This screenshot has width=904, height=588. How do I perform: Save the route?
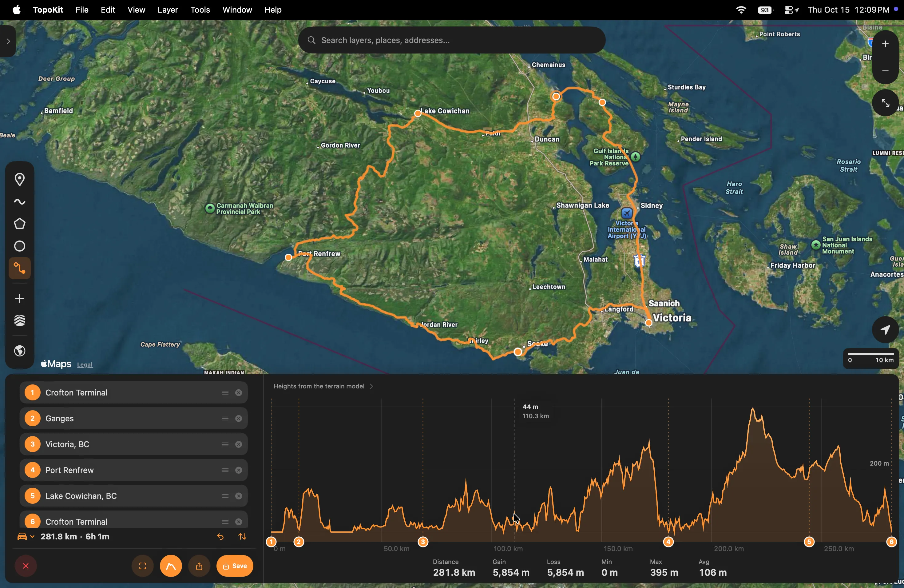[x=235, y=566]
